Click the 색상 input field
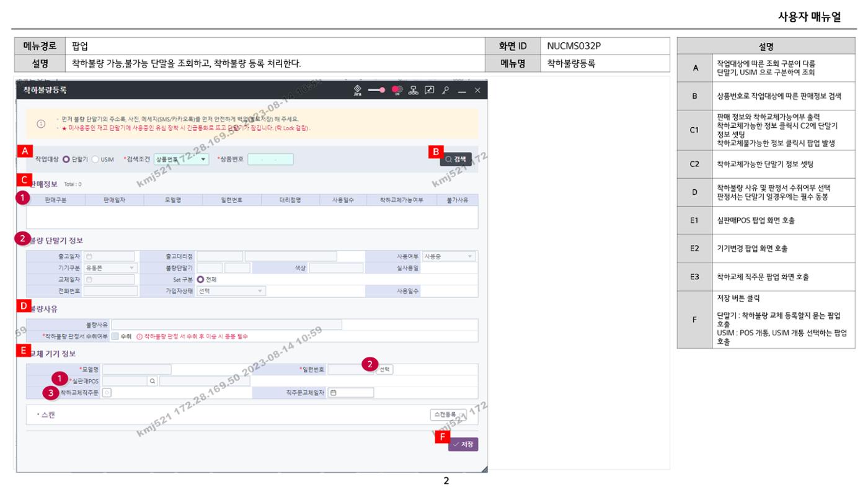 [336, 267]
